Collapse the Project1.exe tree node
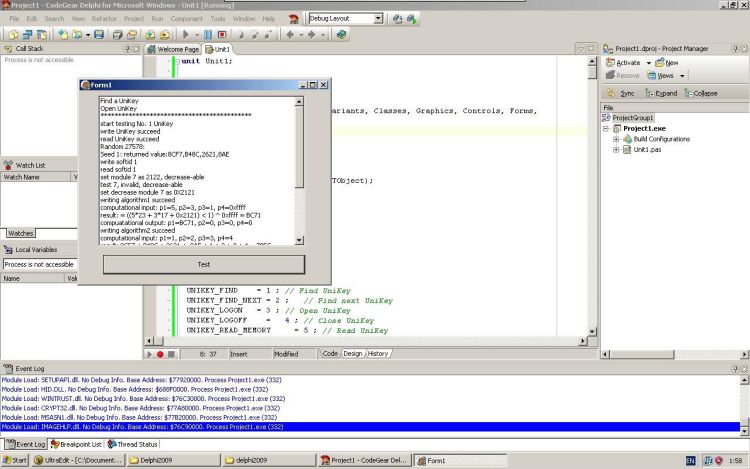 606,129
